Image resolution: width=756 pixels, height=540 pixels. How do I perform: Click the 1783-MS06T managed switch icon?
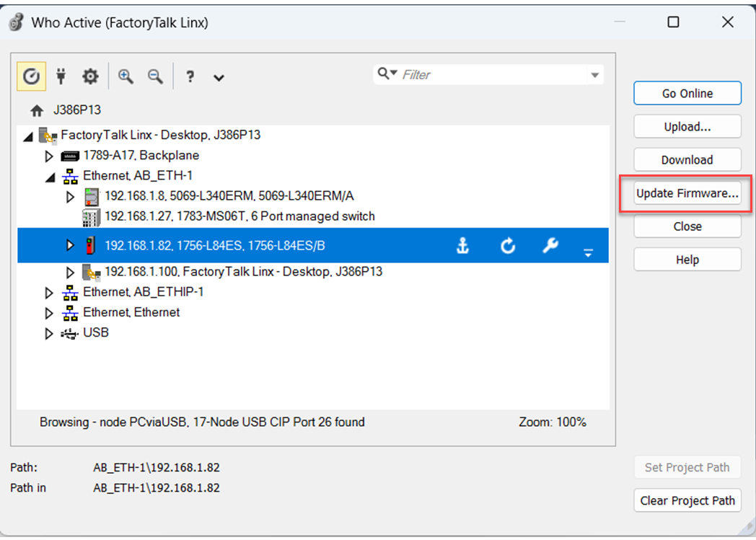pos(91,217)
